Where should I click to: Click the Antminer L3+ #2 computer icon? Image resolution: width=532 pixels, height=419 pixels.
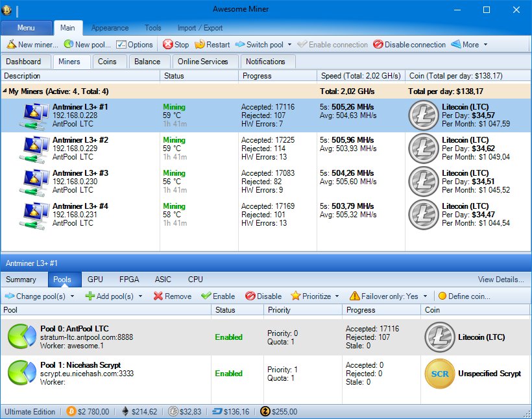pos(34,150)
